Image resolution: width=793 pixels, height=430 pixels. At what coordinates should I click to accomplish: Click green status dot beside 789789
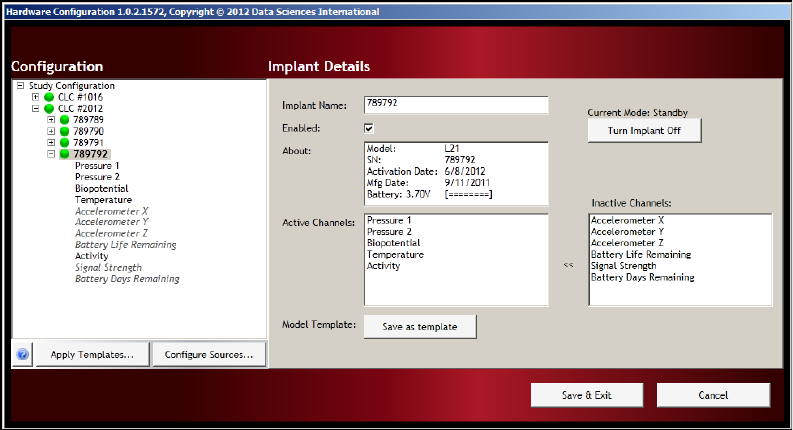(x=64, y=120)
